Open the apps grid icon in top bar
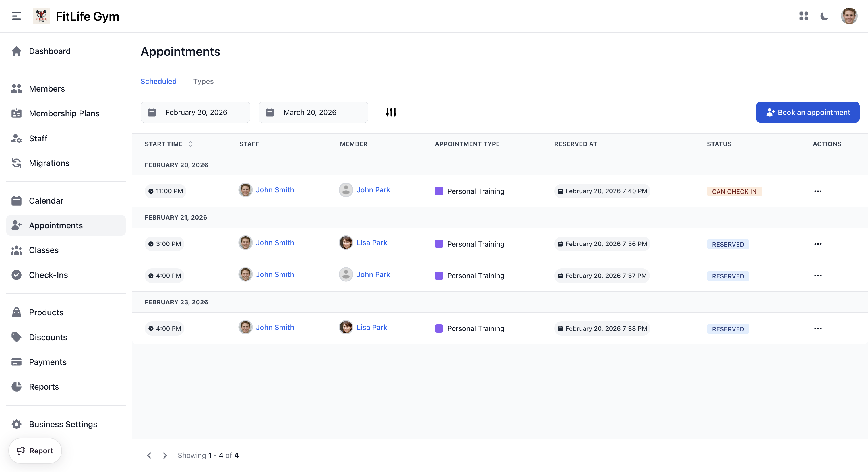The height and width of the screenshot is (472, 868). click(804, 16)
